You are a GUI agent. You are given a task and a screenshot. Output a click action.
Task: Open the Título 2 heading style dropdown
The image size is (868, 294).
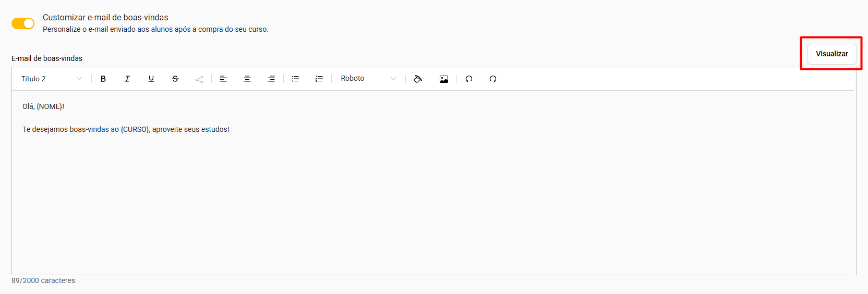tap(51, 79)
